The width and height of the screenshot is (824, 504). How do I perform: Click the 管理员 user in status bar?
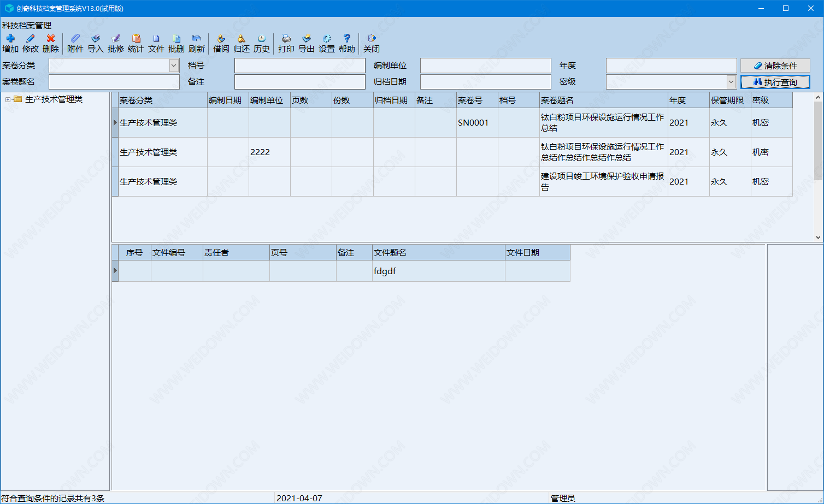tap(563, 499)
